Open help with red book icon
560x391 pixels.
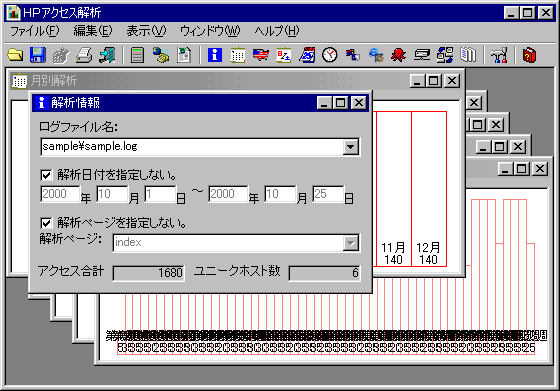click(529, 55)
